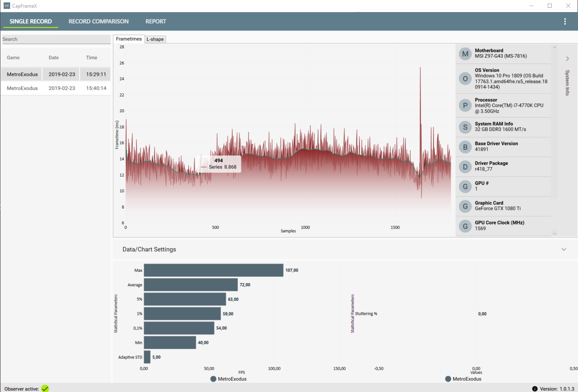The width and height of the screenshot is (578, 392).
Task: Click the GPU # G circle icon
Action: pos(465,187)
